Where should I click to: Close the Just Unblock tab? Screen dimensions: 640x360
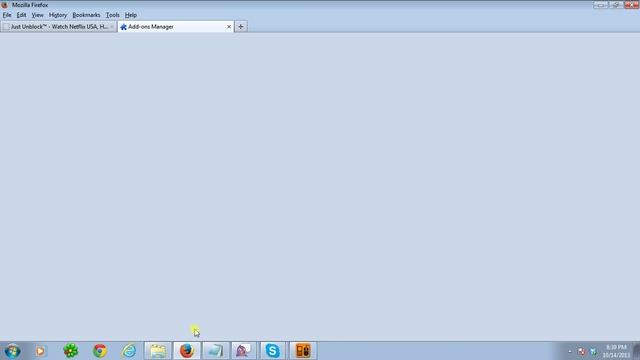[112, 27]
